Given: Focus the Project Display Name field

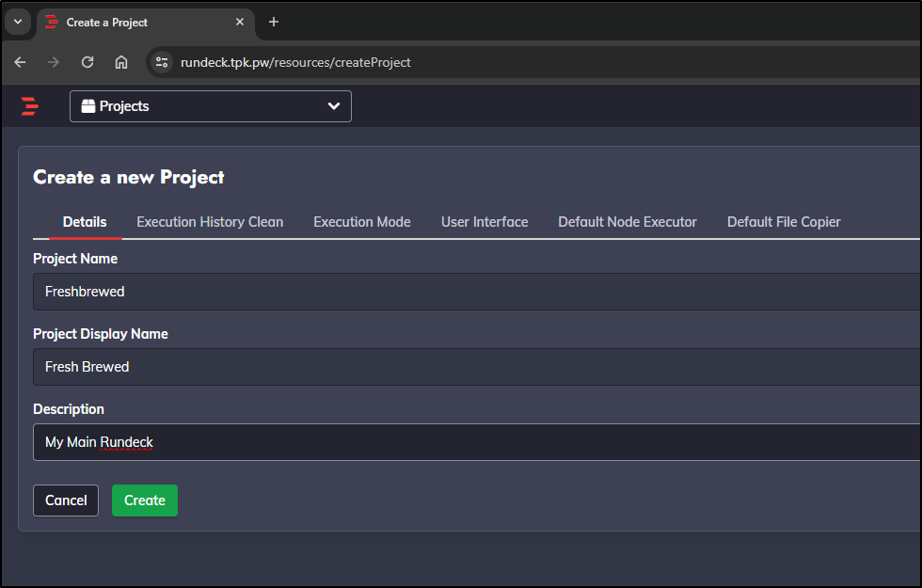Looking at the screenshot, I should click(x=477, y=367).
